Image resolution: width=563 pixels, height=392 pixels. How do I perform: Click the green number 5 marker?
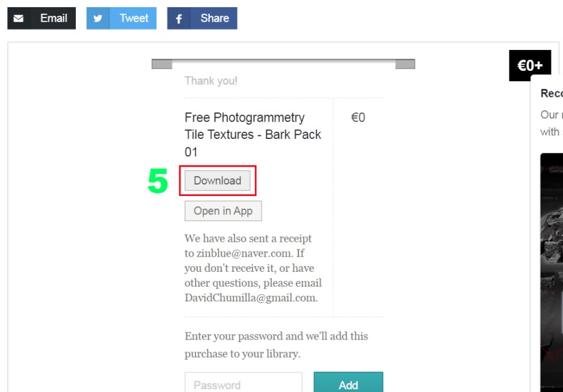coord(158,182)
